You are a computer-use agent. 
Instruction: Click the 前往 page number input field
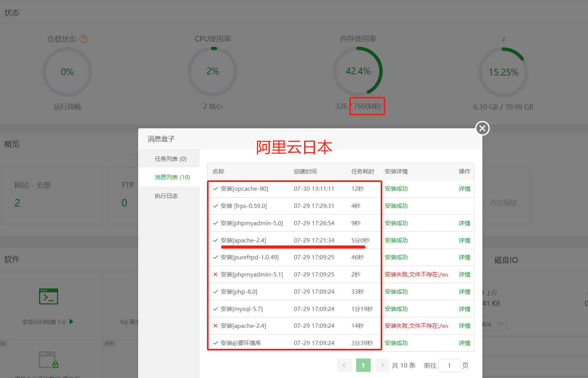[449, 365]
